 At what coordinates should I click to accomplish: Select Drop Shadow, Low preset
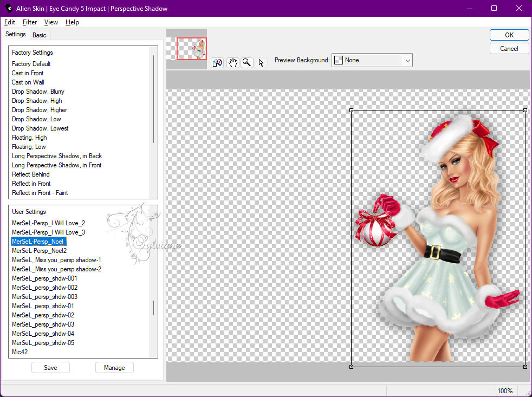click(36, 119)
